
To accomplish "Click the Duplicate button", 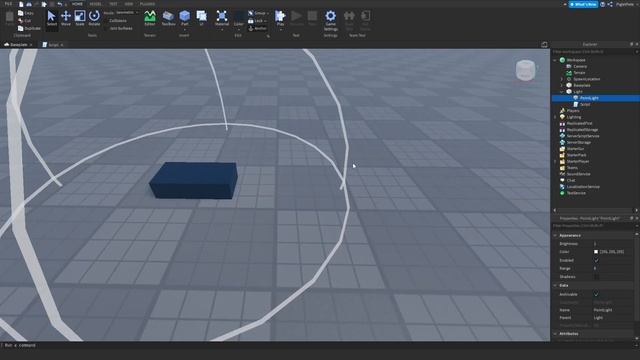I will coord(29,28).
